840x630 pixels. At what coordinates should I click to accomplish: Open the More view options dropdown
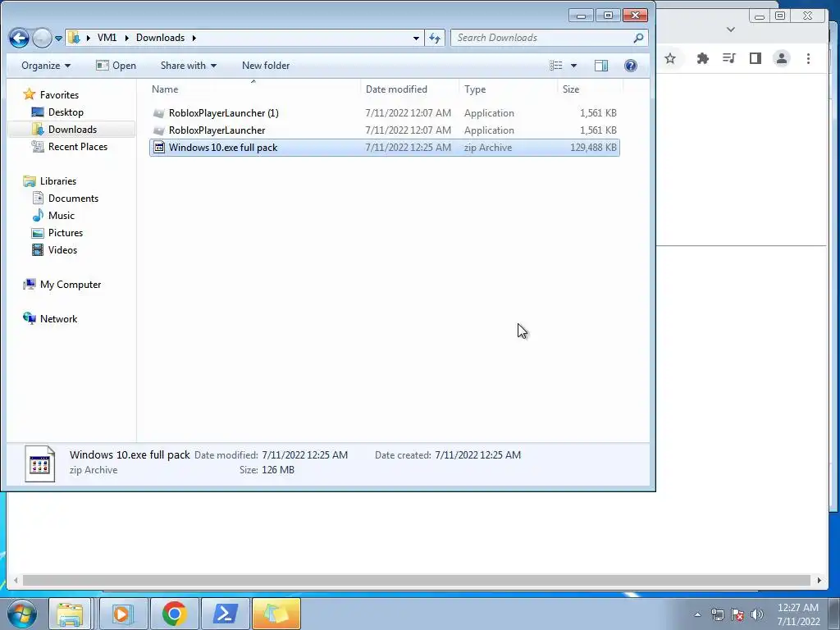tap(573, 66)
